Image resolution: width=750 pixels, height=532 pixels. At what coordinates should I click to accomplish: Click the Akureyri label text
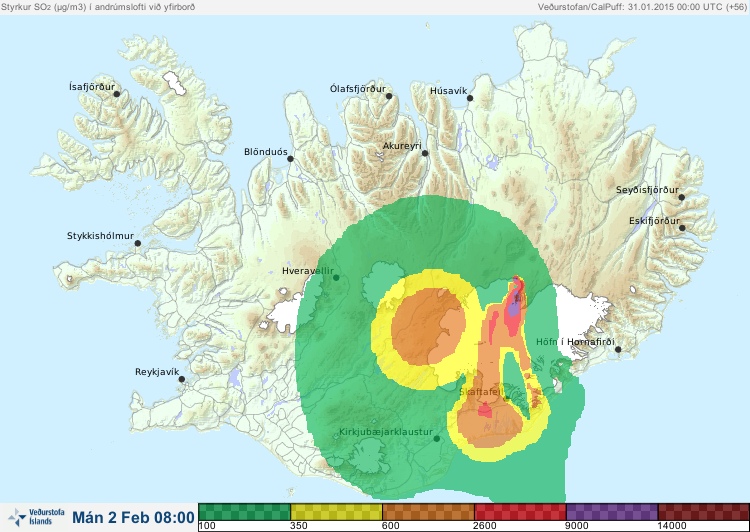click(x=402, y=146)
